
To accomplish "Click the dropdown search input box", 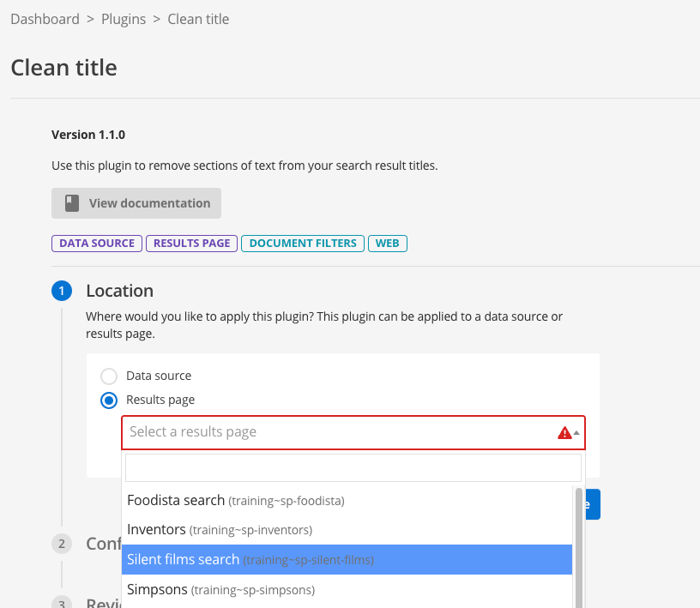I will point(352,466).
